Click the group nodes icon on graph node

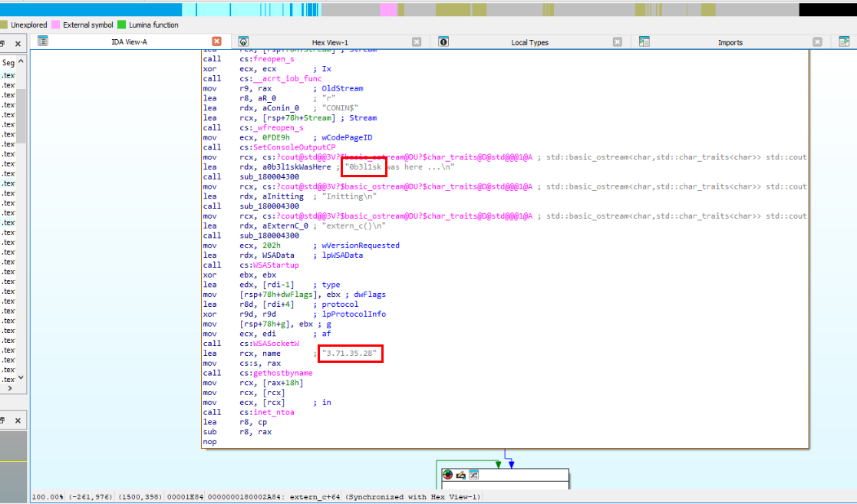pos(473,474)
